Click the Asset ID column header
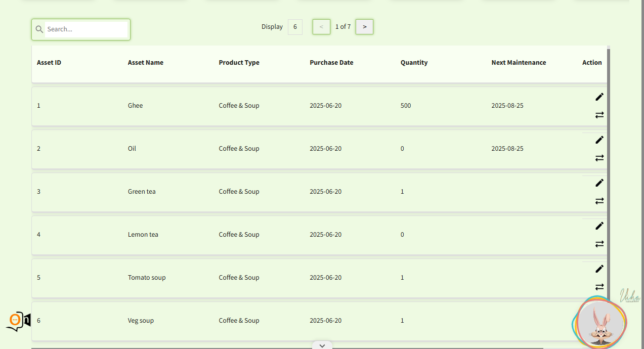This screenshot has width=644, height=349. [49, 63]
